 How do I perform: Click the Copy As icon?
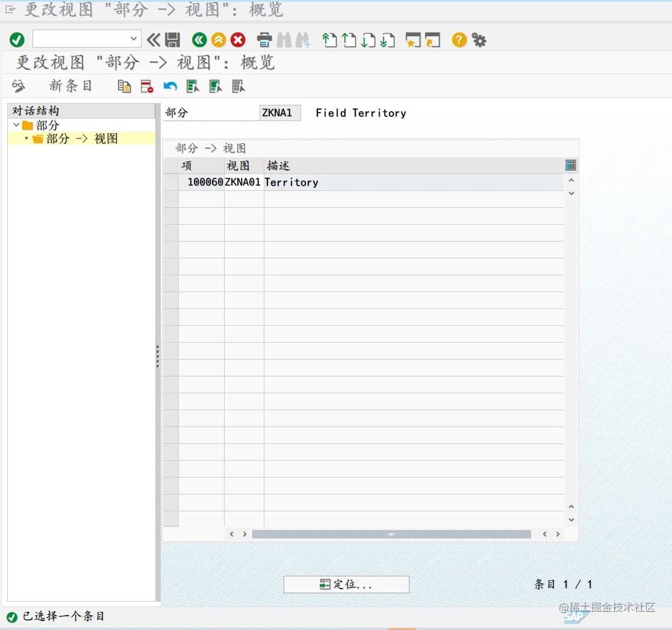[124, 86]
